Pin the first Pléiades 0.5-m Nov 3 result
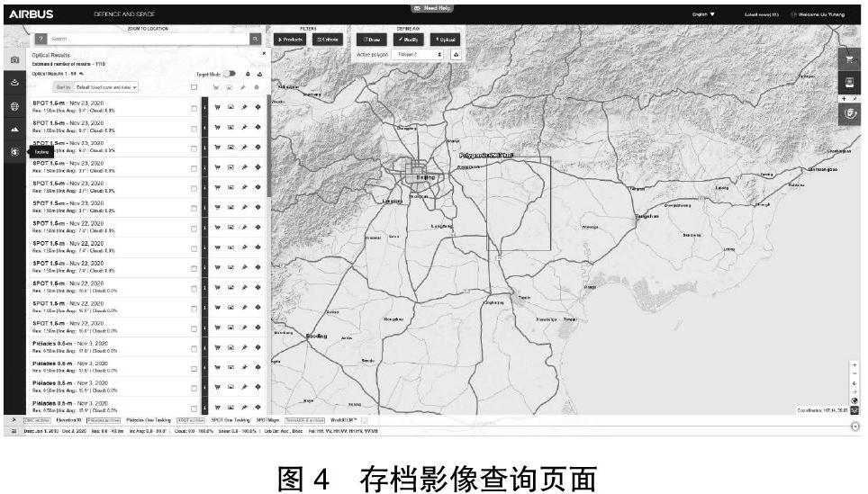This screenshot has width=868, height=494. point(244,347)
